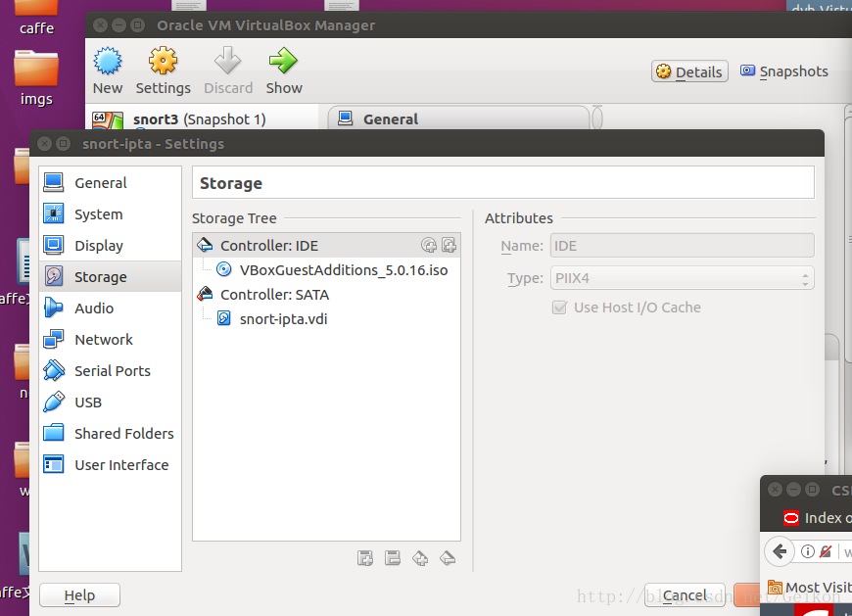
Task: Open Serial Ports settings category
Action: click(111, 371)
